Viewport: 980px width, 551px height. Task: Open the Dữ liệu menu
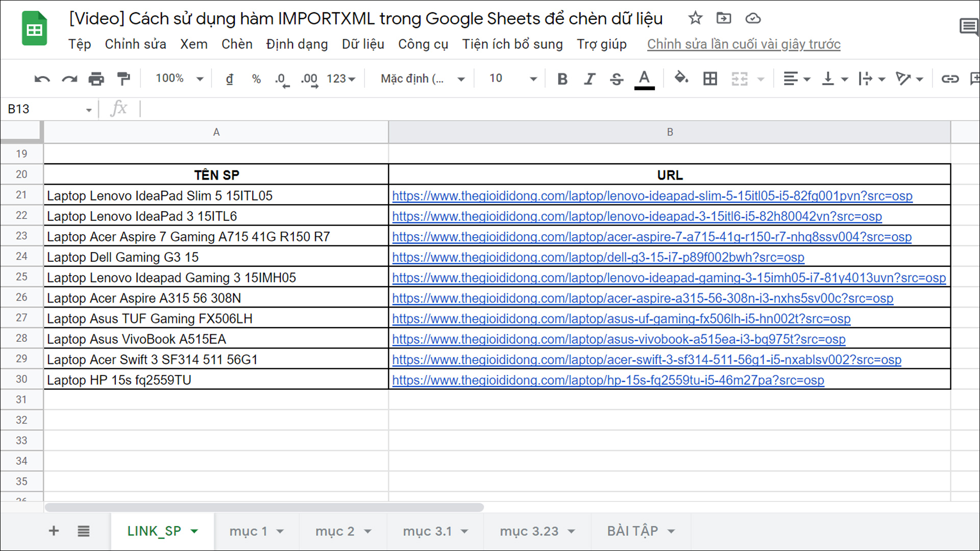363,44
